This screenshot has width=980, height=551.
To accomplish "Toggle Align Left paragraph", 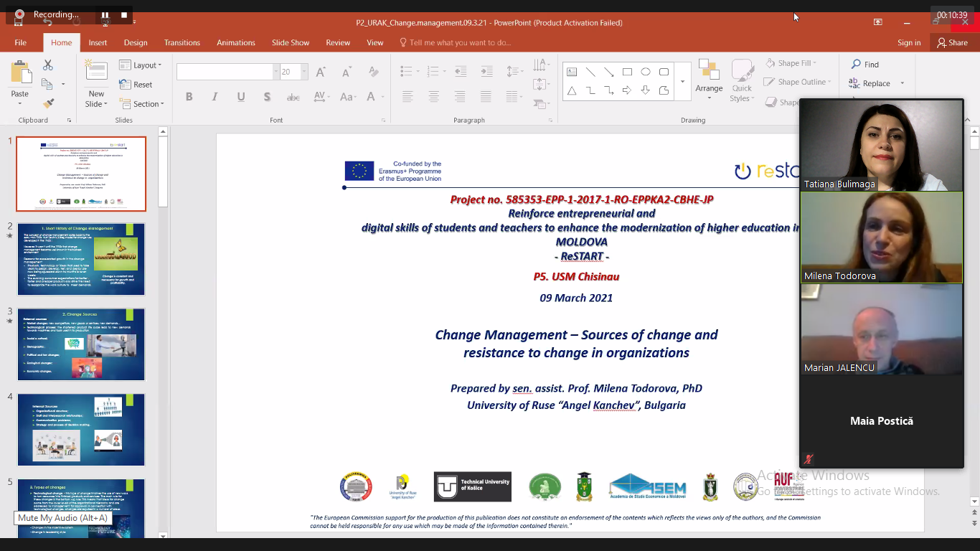I will [407, 97].
